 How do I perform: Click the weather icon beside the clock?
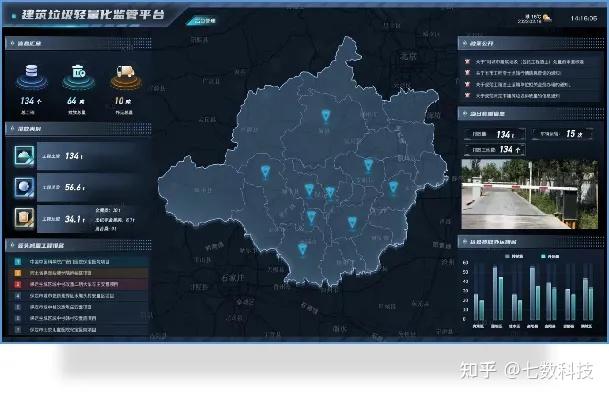(x=547, y=18)
